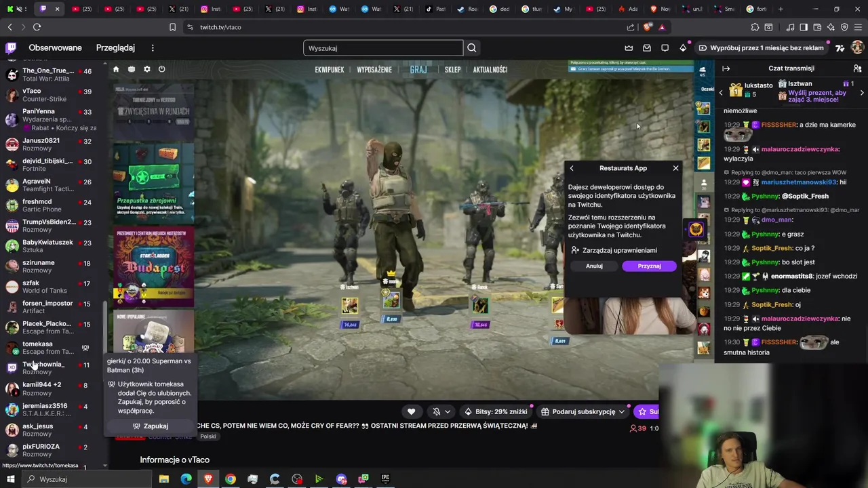Image resolution: width=868 pixels, height=488 pixels.
Task: Open Janusz0821 channel in sidebar
Action: click(54, 144)
